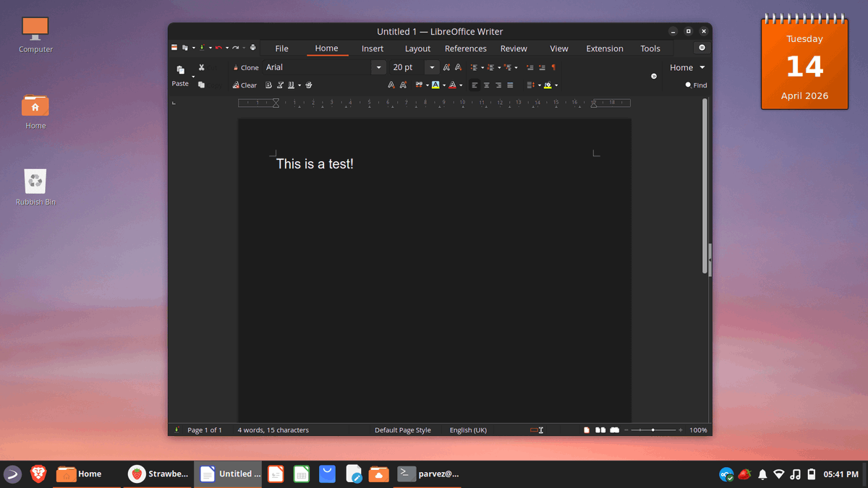This screenshot has width=868, height=488.
Task: Click the Arial font name field
Action: (317, 67)
